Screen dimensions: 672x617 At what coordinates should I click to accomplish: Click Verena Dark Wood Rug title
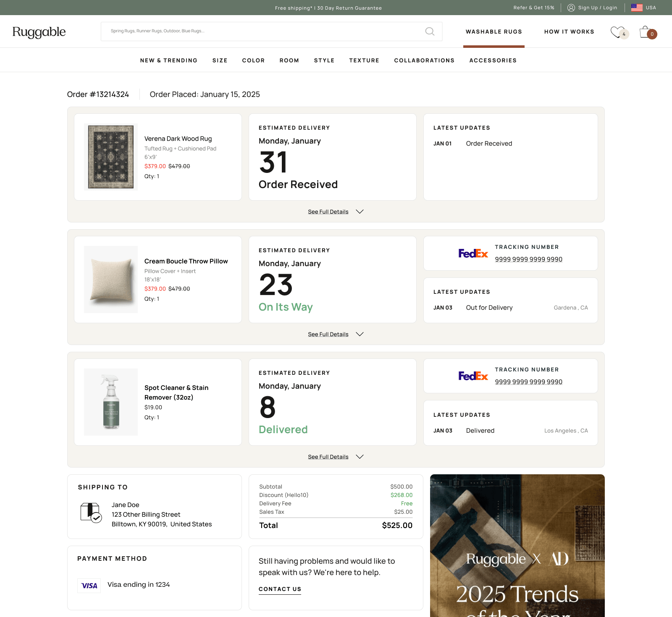pos(178,139)
